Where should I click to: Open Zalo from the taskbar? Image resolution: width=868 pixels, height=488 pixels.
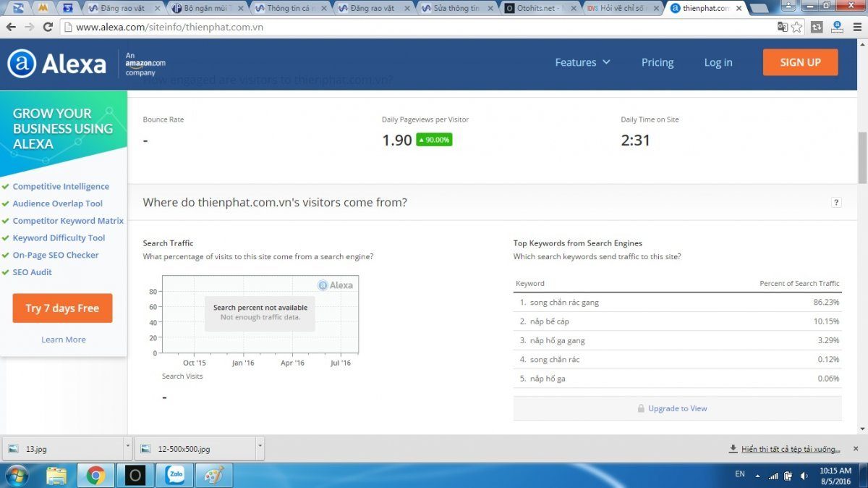click(x=174, y=476)
